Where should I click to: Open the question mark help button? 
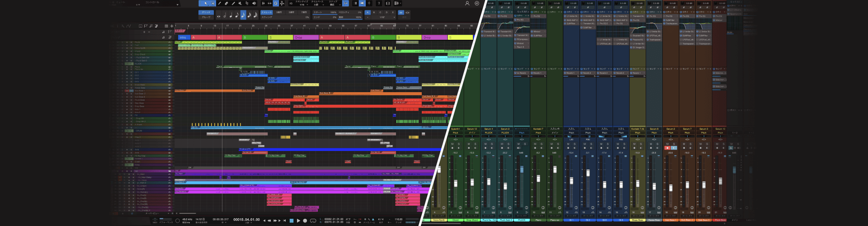click(379, 3)
